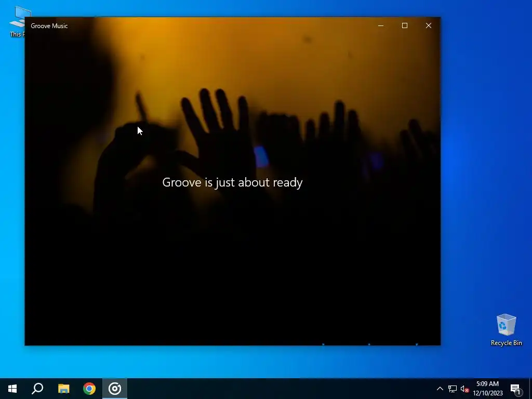532x399 pixels.
Task: Maximize the Groove Music window
Action: coord(404,26)
